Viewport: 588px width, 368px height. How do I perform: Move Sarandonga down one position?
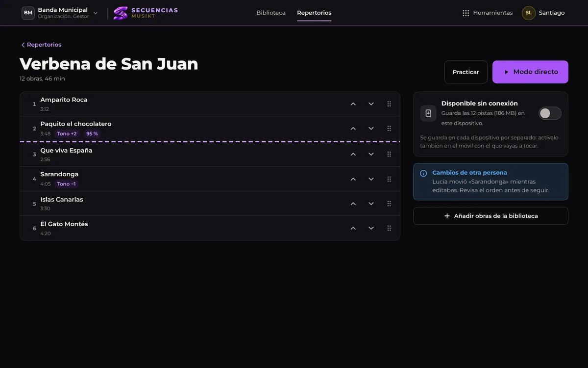[371, 179]
